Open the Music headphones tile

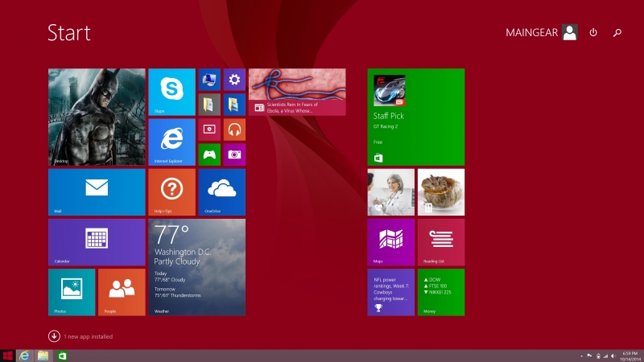234,130
